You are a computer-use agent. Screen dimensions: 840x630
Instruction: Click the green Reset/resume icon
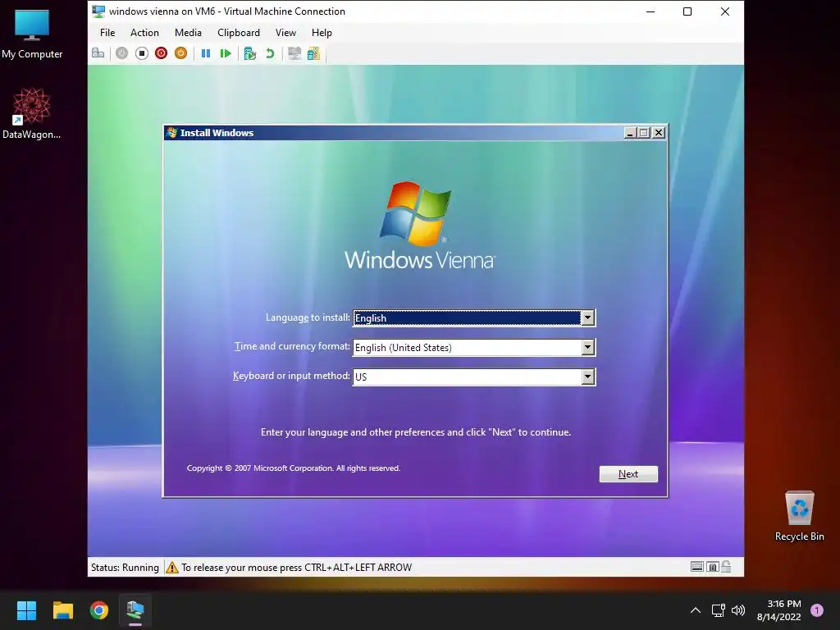click(226, 53)
